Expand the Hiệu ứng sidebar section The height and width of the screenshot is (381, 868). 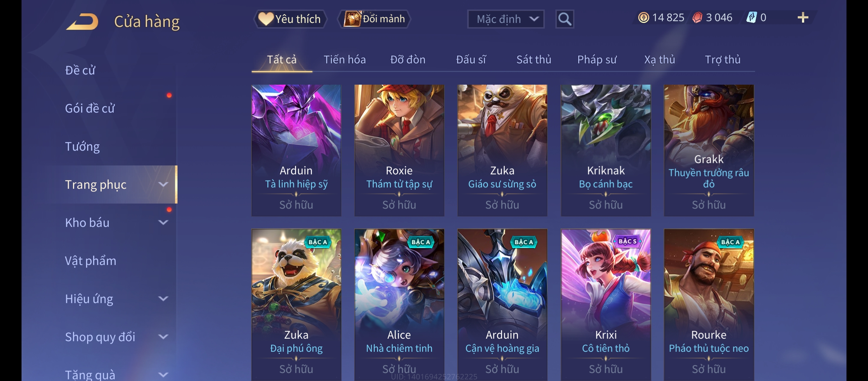[163, 299]
